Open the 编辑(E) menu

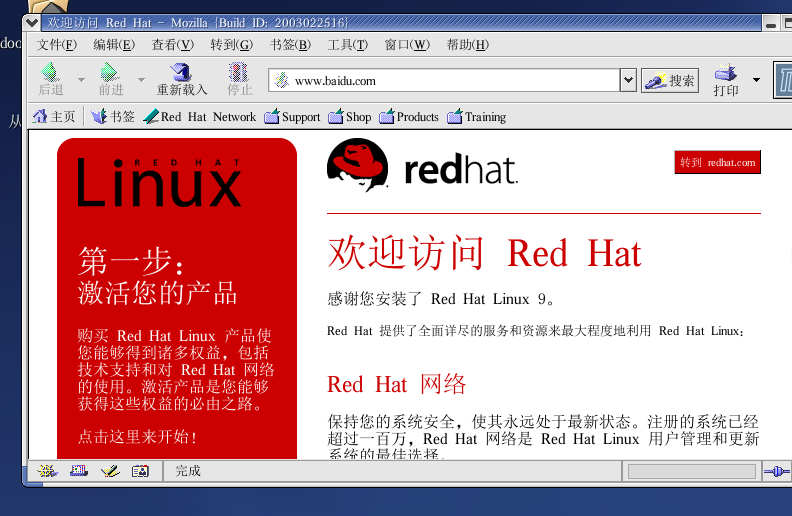(x=114, y=45)
